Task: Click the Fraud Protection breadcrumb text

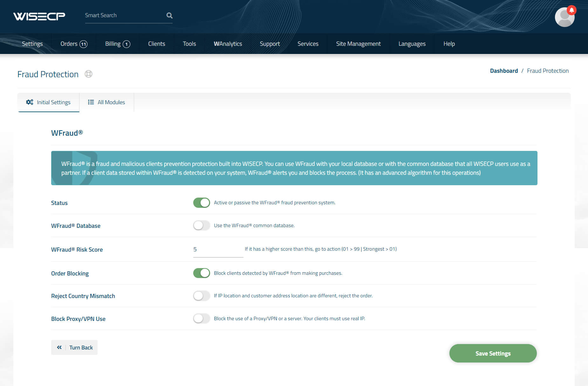Action: (548, 71)
